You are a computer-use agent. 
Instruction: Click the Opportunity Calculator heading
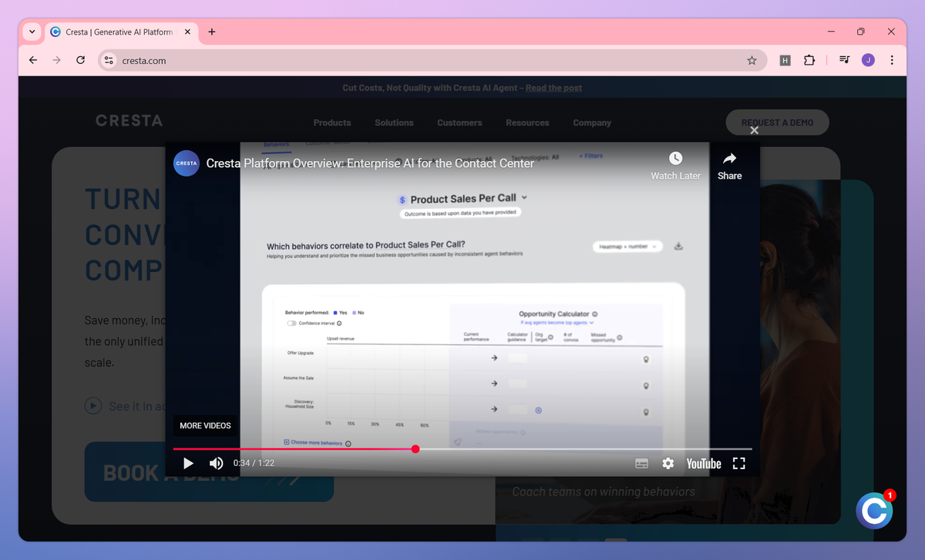coord(554,314)
